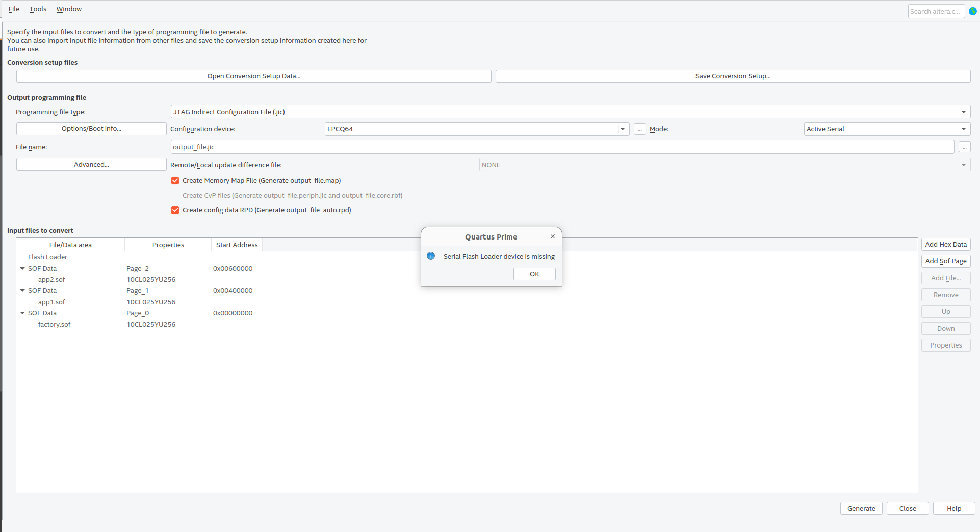Viewport: 980px width, 532px height.
Task: Click the Down button
Action: [946, 329]
